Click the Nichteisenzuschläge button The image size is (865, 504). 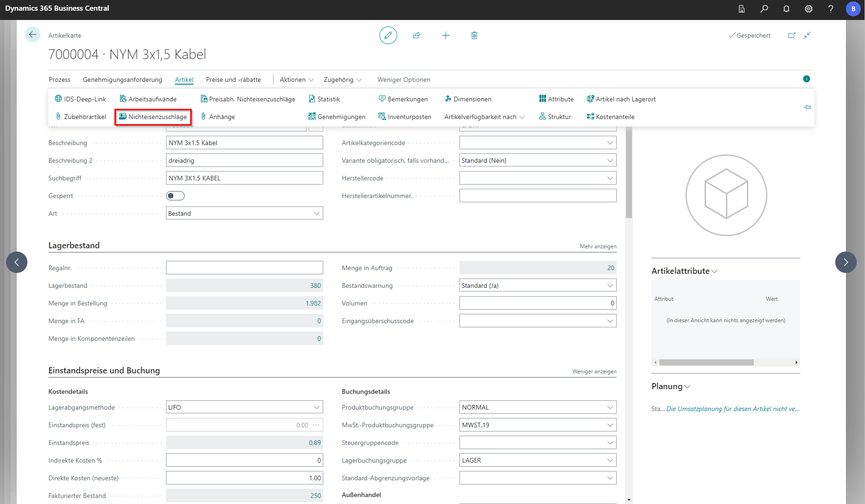pyautogui.click(x=153, y=117)
